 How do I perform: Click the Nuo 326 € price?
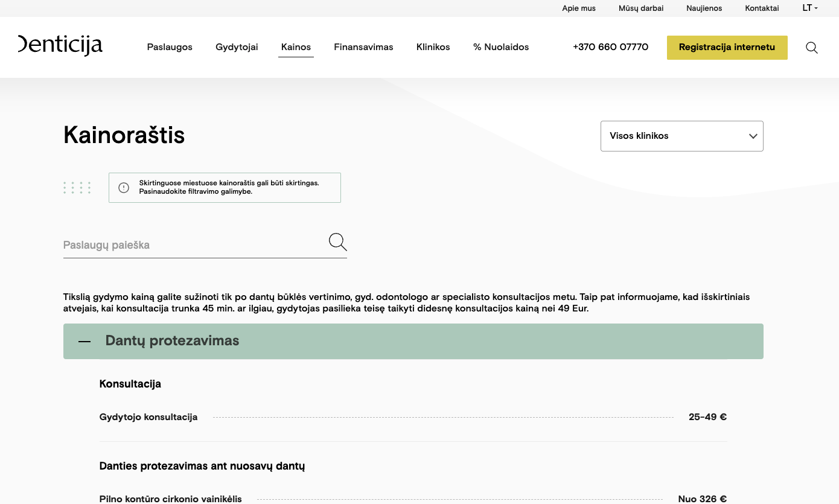tap(703, 499)
